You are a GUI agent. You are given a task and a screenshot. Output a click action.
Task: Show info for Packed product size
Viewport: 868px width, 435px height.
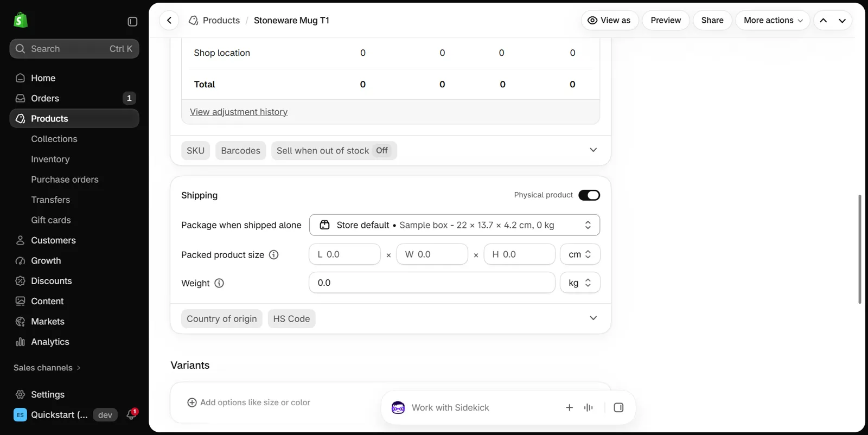pos(274,255)
